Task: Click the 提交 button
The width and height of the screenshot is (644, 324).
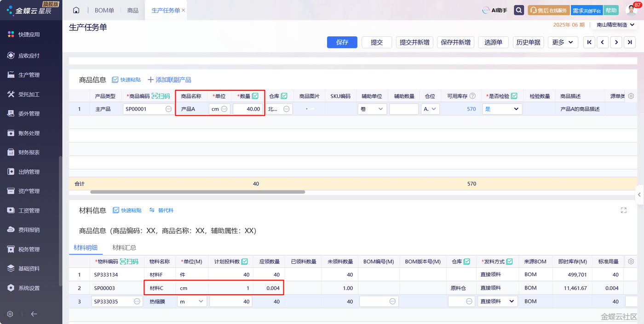Action: (x=377, y=42)
